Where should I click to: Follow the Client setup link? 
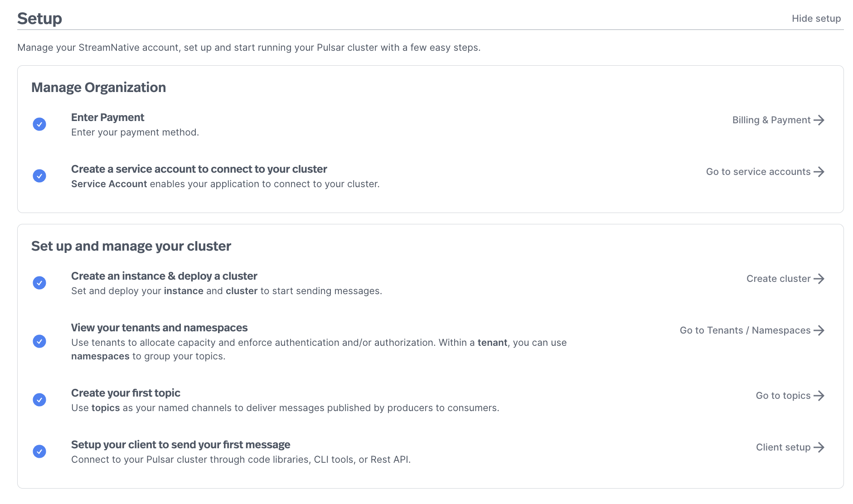pos(783,447)
